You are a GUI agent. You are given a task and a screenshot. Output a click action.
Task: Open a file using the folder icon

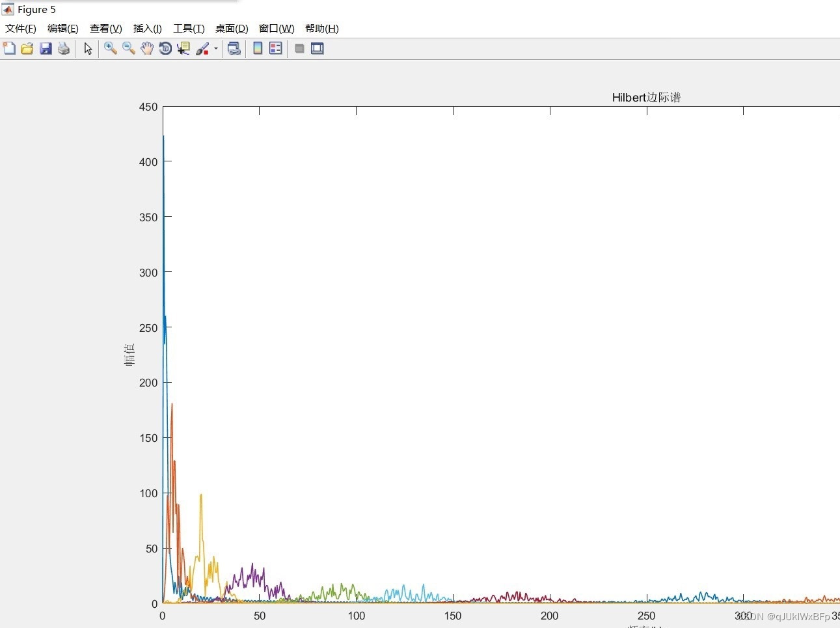27,48
